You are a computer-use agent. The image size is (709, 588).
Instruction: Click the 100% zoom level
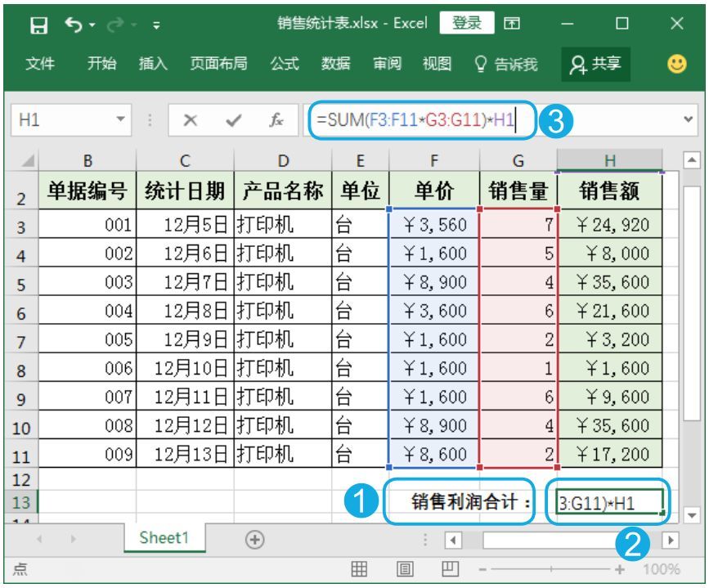click(x=662, y=569)
